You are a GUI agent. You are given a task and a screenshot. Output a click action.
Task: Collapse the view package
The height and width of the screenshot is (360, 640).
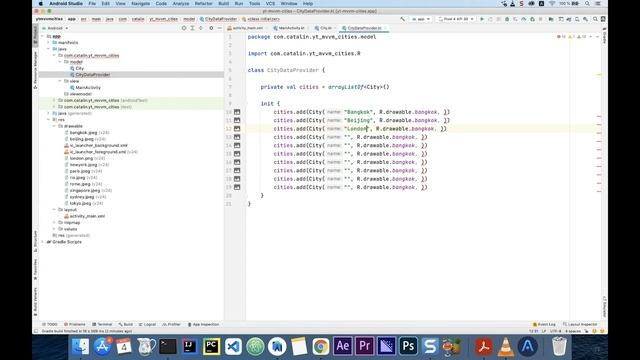(60, 81)
